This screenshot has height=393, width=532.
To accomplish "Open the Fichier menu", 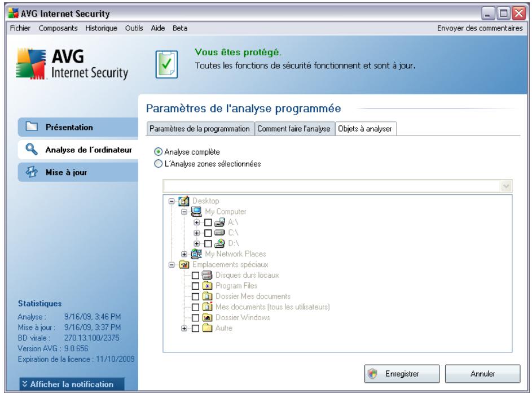I will point(20,28).
